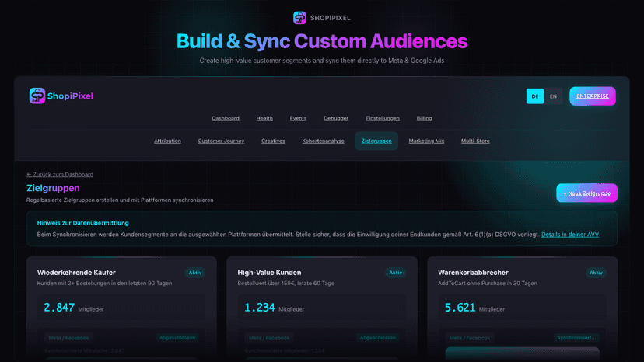Screen dimensions: 644x362
Task: Switch to the Kohortenanalyse tab
Action: [x=324, y=141]
